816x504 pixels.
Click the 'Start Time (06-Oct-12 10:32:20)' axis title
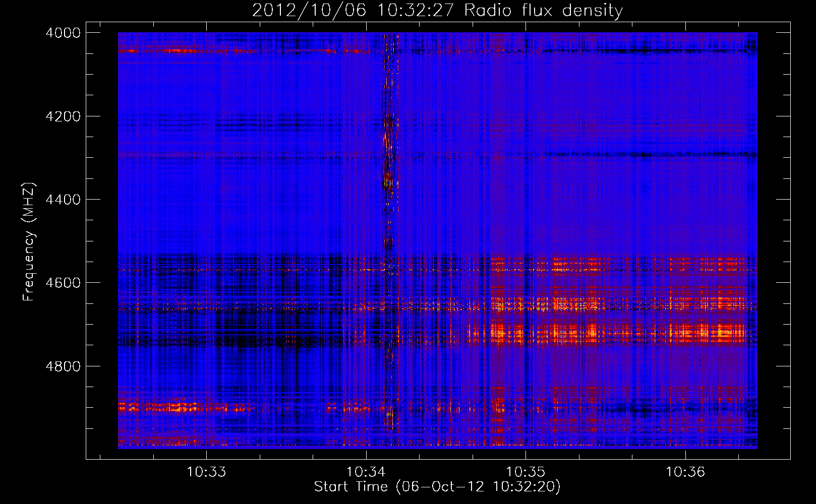(x=437, y=487)
